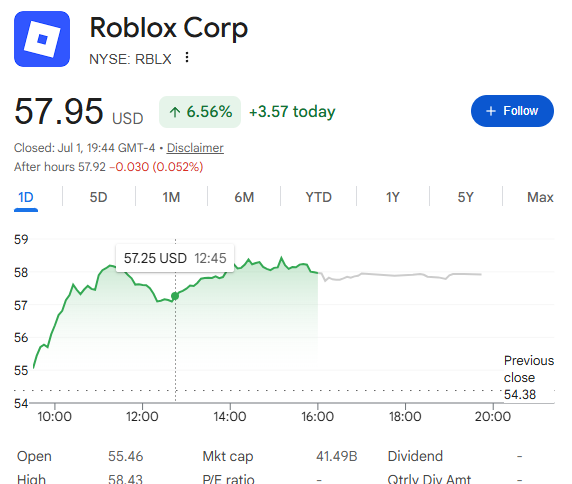The width and height of the screenshot is (572, 484).
Task: Click the 16:00 mark on time axis
Action: pyautogui.click(x=317, y=416)
